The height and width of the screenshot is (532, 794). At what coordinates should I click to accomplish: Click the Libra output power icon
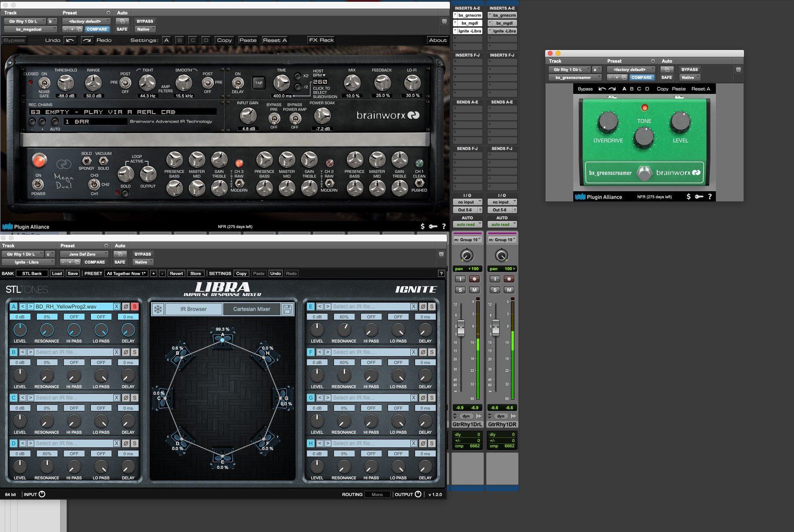(x=418, y=494)
